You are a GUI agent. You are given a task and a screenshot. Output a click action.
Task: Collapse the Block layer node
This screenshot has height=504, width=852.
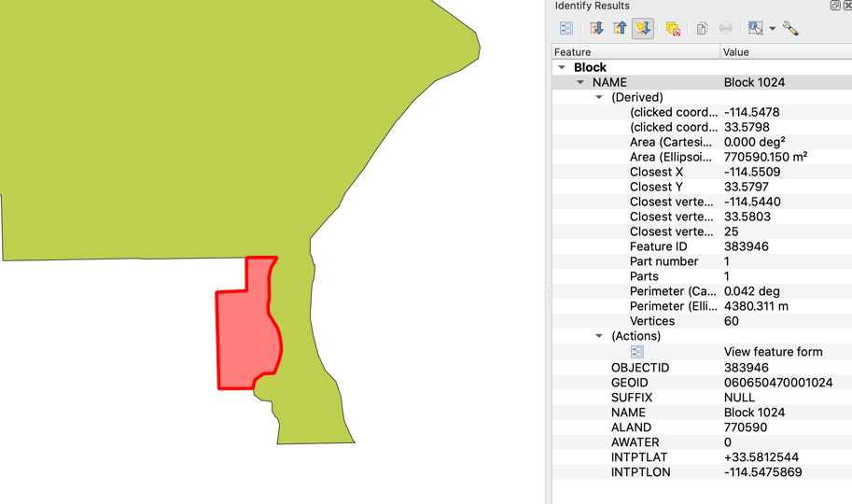pos(562,67)
